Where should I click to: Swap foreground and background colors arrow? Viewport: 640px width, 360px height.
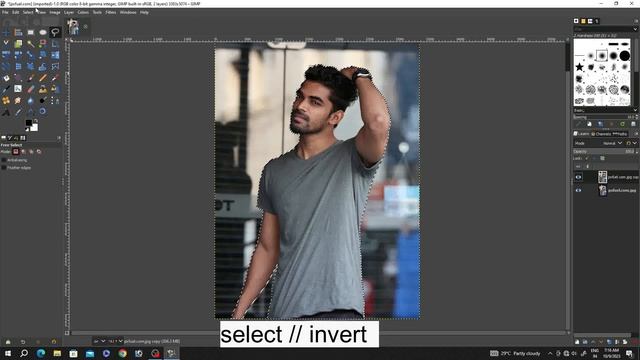coord(36,121)
